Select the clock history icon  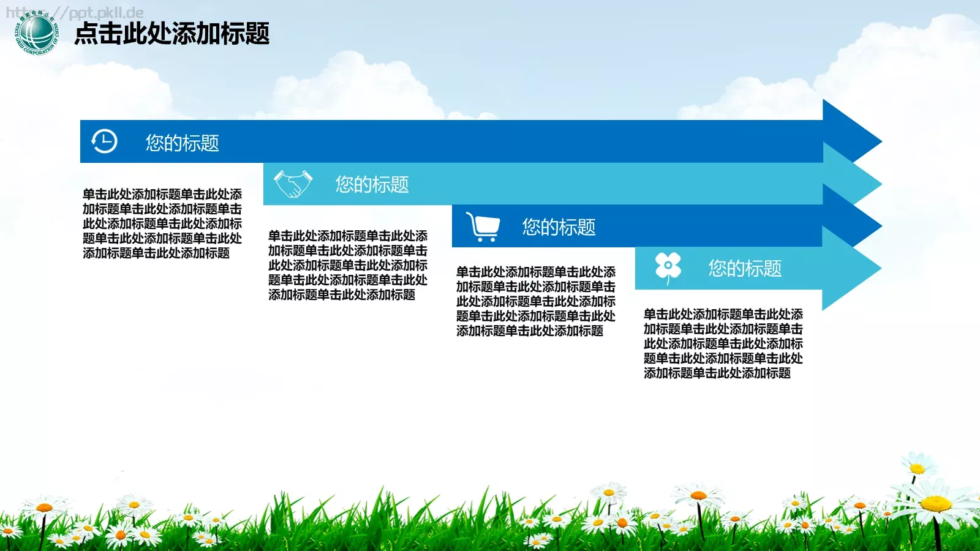(104, 141)
